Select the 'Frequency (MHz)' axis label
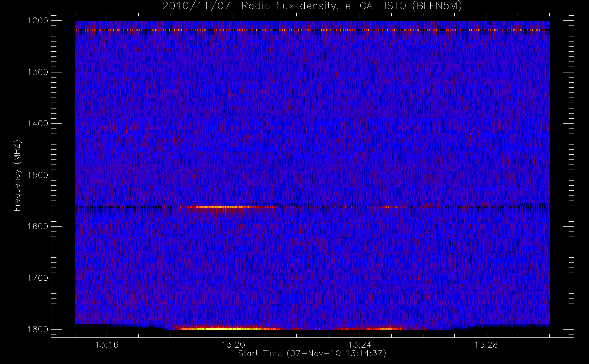589x364 pixels. click(17, 175)
